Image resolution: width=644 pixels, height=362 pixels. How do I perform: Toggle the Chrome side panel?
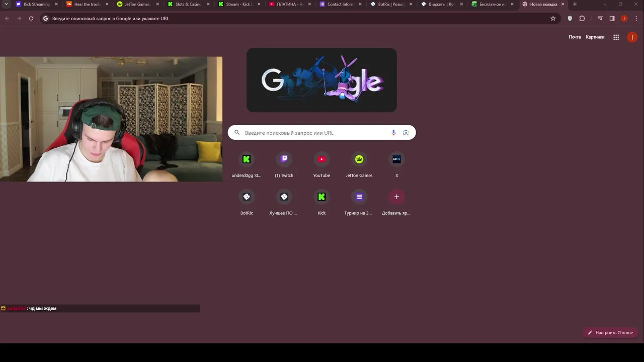(612, 19)
